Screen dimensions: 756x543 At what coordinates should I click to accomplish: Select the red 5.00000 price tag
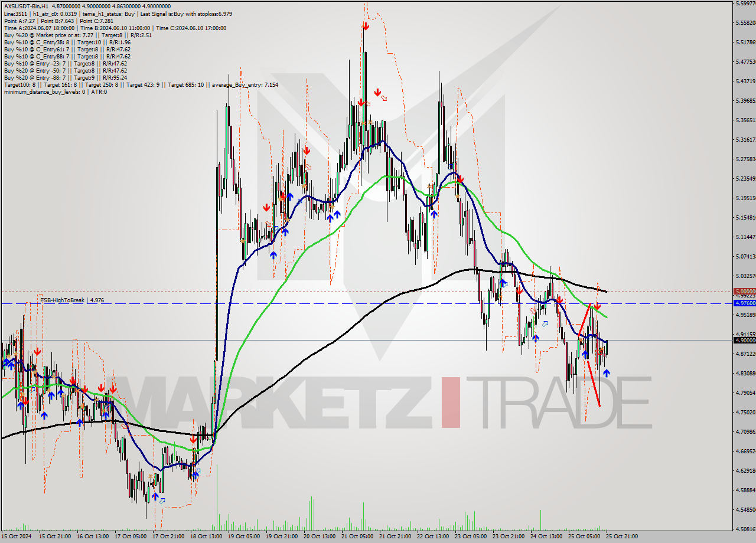tap(744, 292)
